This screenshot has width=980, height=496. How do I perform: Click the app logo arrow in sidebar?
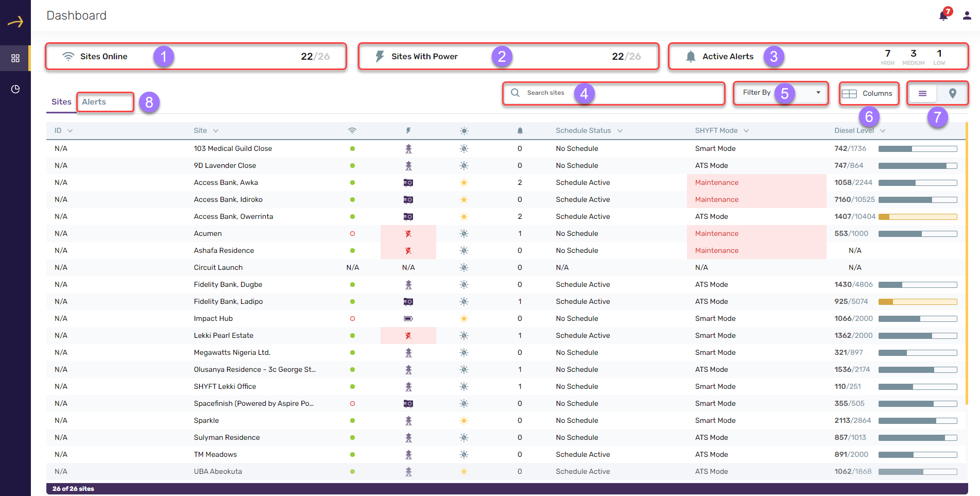point(15,22)
